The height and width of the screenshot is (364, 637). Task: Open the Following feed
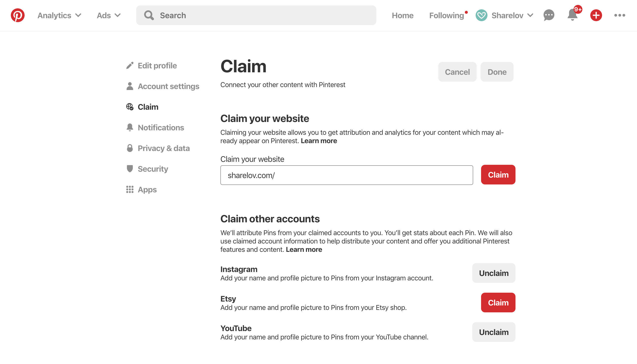click(446, 15)
